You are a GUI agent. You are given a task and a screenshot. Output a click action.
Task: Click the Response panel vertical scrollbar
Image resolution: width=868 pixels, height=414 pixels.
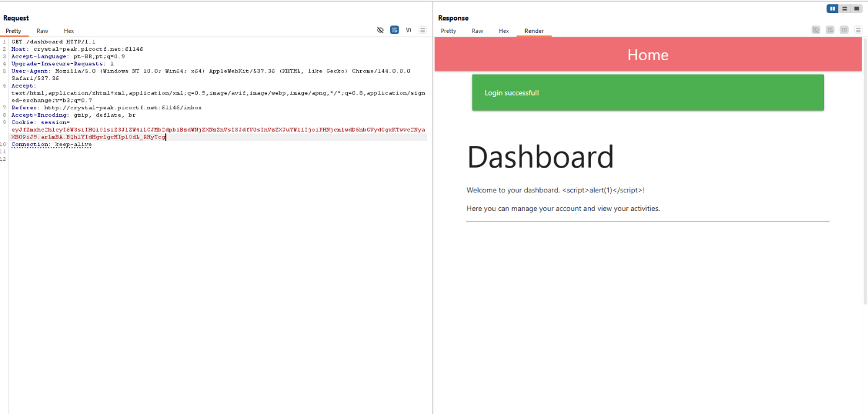[866, 171]
